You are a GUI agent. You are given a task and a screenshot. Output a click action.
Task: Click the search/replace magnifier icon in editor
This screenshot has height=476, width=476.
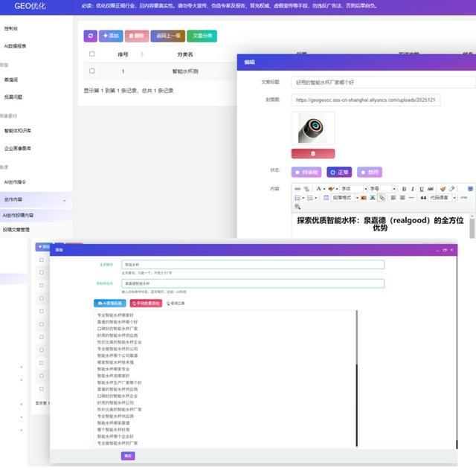pos(297,207)
